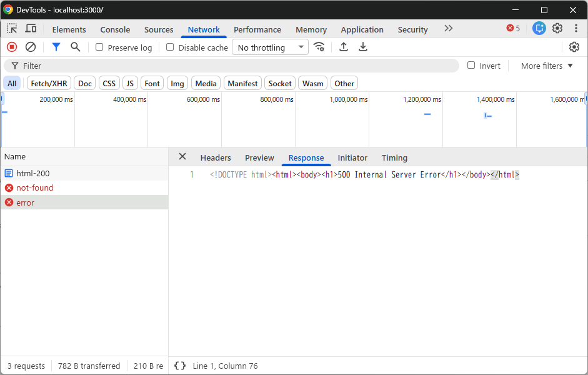
Task: Expand the More filters dropdown
Action: (547, 66)
